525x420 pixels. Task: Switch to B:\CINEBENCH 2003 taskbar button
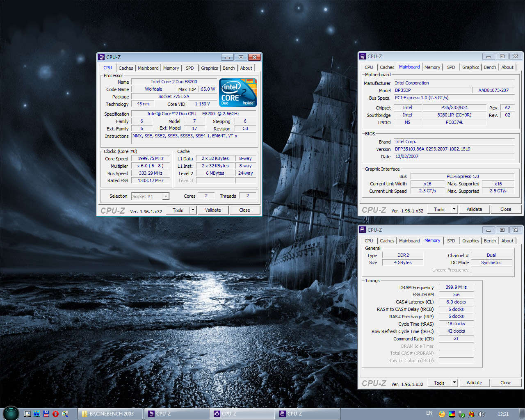(x=111, y=414)
